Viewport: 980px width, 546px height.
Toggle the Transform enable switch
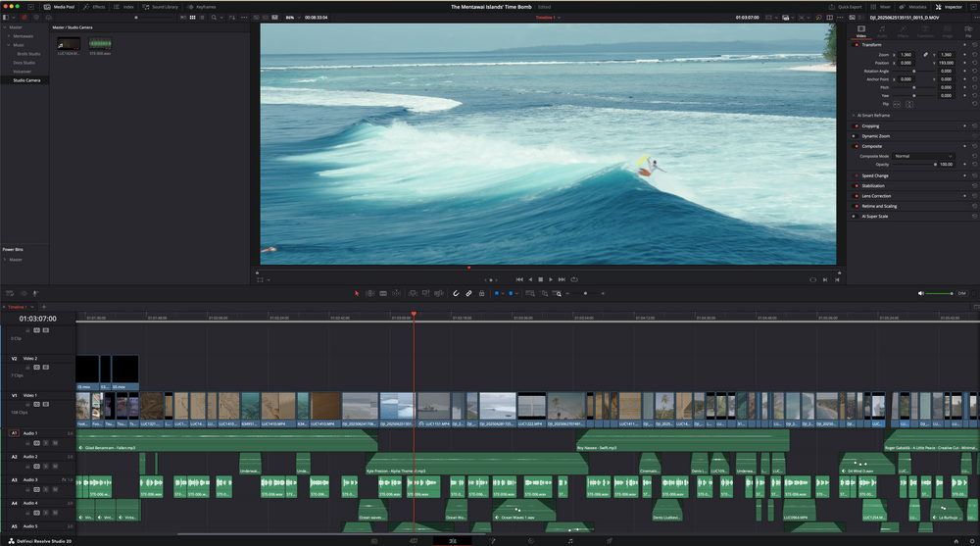coord(857,45)
